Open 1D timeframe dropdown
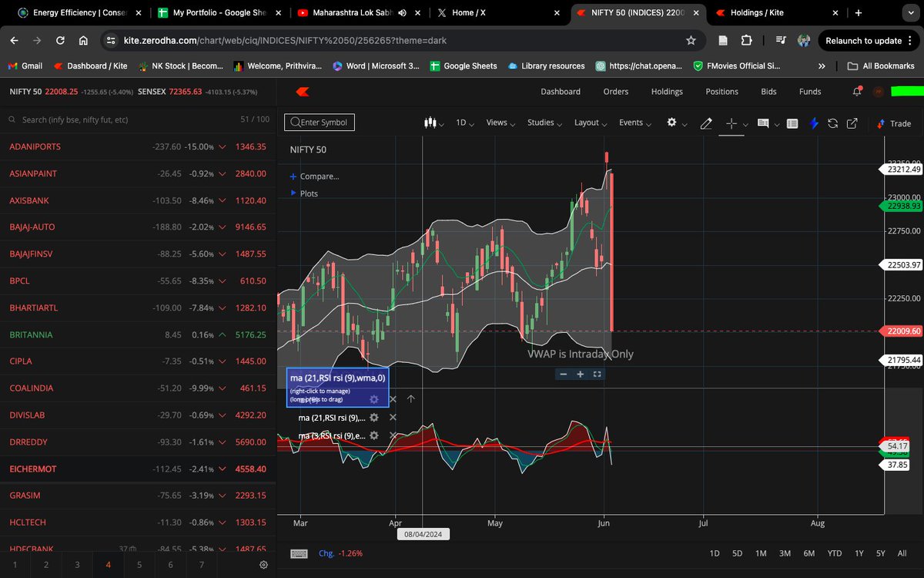Viewport: 924px width, 578px height. pyautogui.click(x=465, y=123)
